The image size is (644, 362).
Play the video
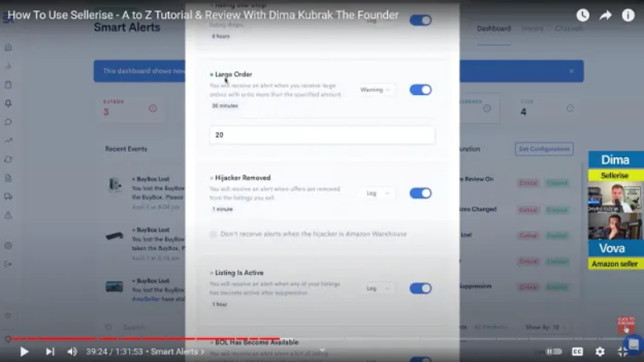[x=24, y=352]
